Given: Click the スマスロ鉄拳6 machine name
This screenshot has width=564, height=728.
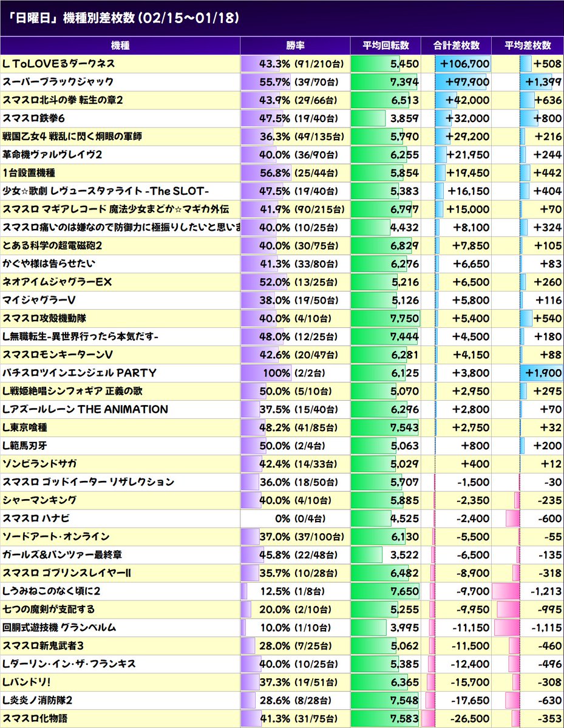Looking at the screenshot, I should pos(33,118).
